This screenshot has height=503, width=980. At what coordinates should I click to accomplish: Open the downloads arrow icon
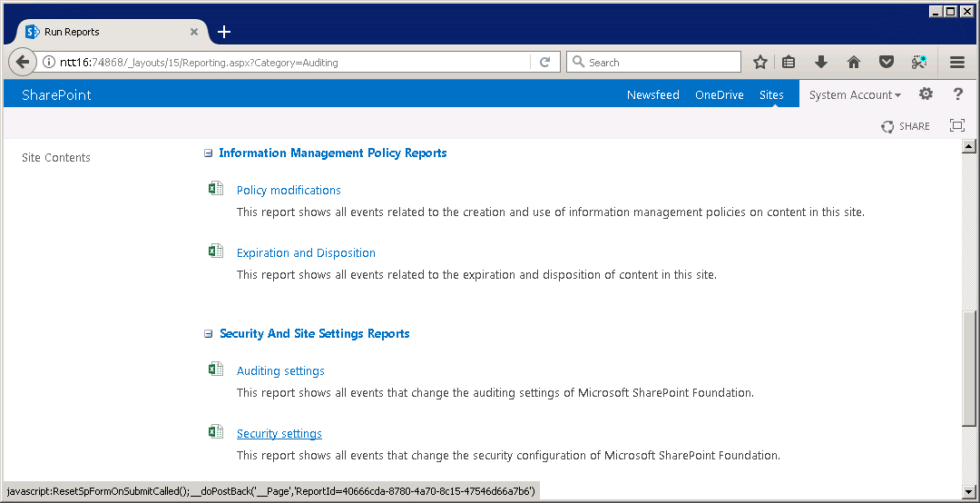pyautogui.click(x=821, y=62)
